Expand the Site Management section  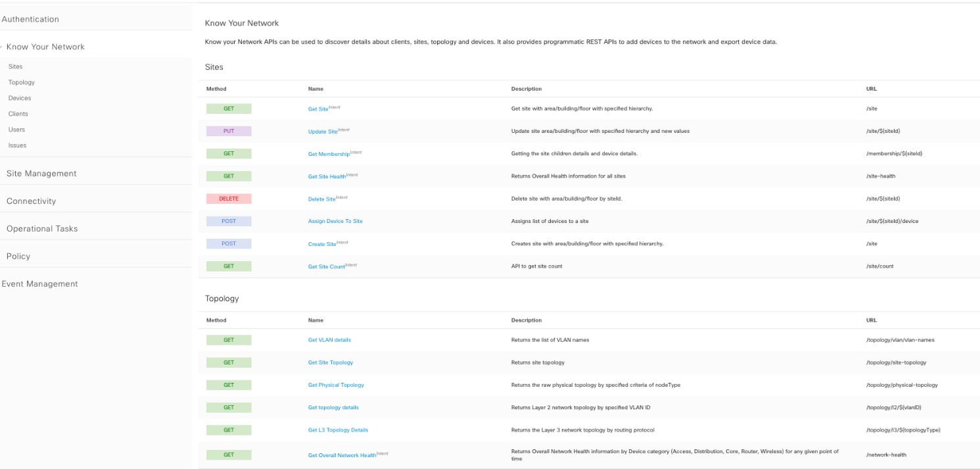pos(41,174)
